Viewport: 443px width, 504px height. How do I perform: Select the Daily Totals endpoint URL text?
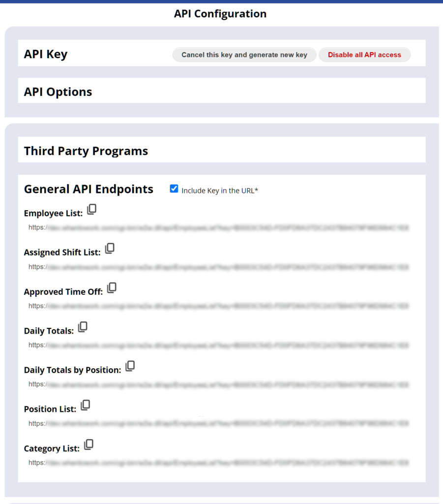tap(216, 345)
